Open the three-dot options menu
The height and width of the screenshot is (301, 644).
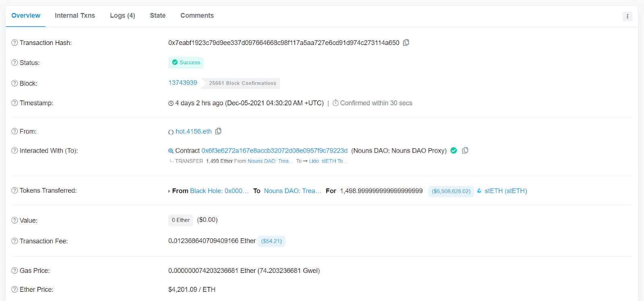[x=627, y=16]
